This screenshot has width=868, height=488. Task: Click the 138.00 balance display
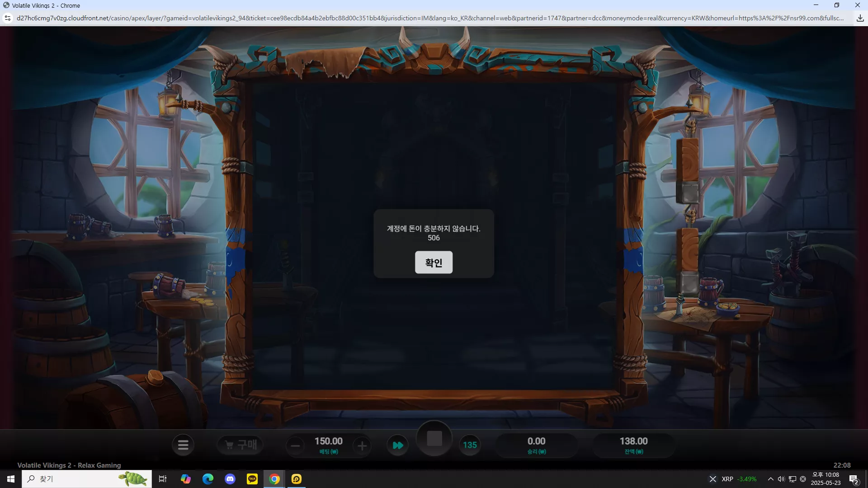(634, 441)
